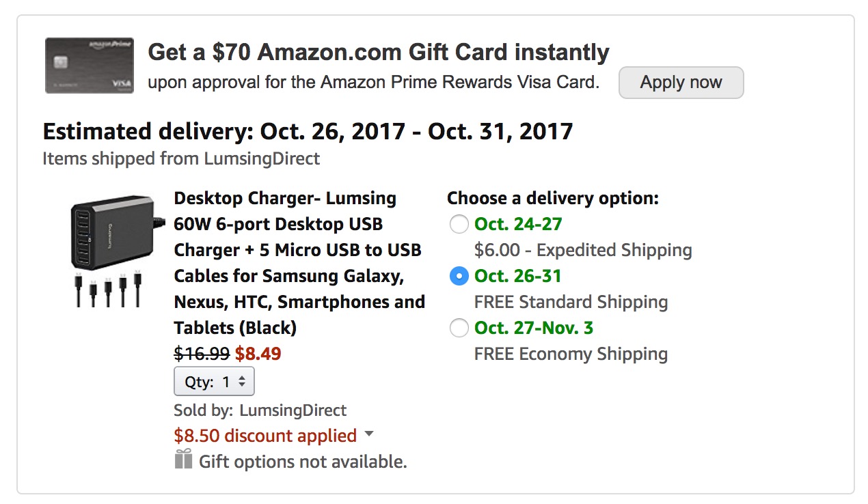
Task: Click the Amazon Prime Rewards Visa card image
Action: pyautogui.click(x=90, y=66)
